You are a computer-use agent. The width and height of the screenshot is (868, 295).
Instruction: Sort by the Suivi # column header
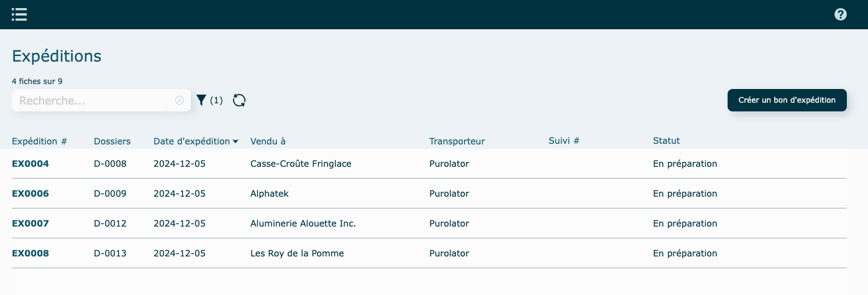(x=564, y=141)
